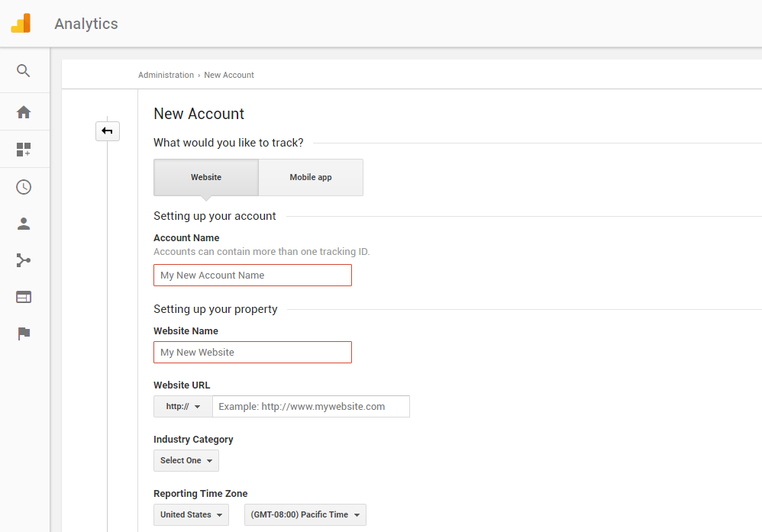Open the United States country dropdown
This screenshot has height=532, width=762.
tap(191, 515)
